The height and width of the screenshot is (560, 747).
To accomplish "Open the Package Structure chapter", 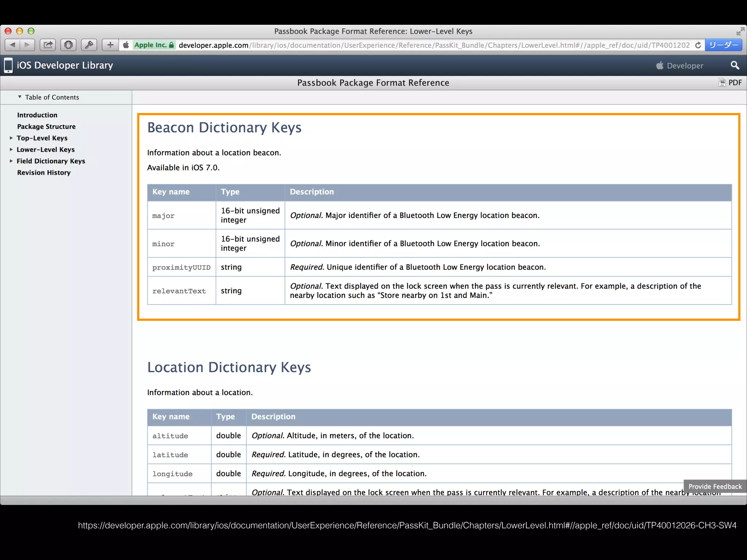I will 46,127.
